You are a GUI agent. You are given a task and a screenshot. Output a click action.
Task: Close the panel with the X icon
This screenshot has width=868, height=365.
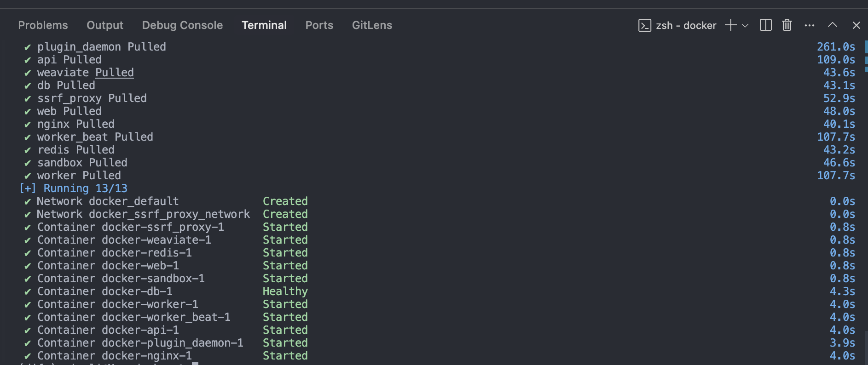pyautogui.click(x=856, y=25)
